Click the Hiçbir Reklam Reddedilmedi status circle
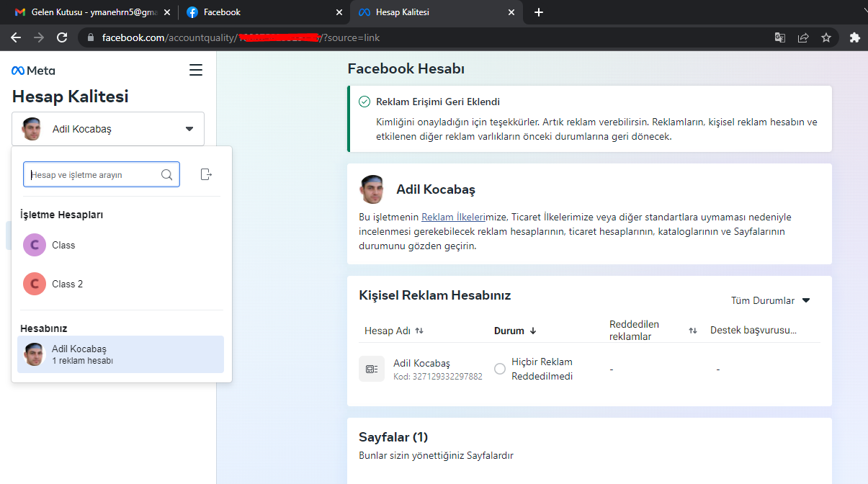868x484 pixels. (x=500, y=369)
